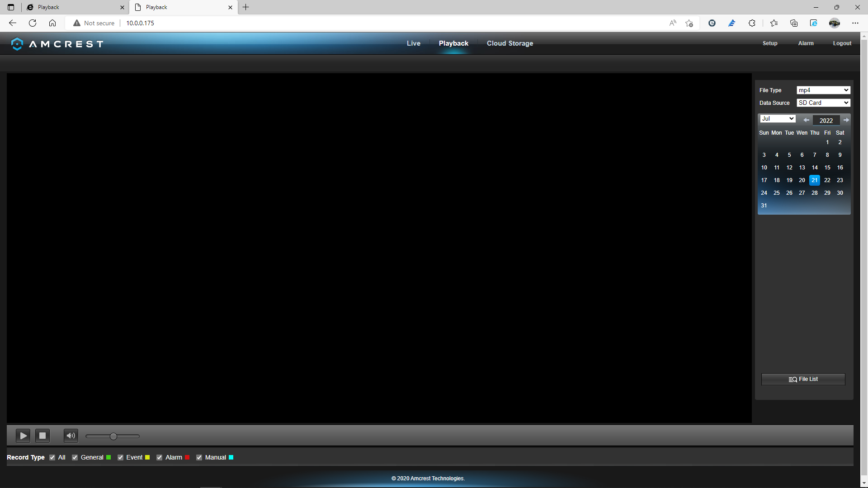Switch to the Live tab
Image resolution: width=868 pixels, height=488 pixels.
(x=414, y=43)
